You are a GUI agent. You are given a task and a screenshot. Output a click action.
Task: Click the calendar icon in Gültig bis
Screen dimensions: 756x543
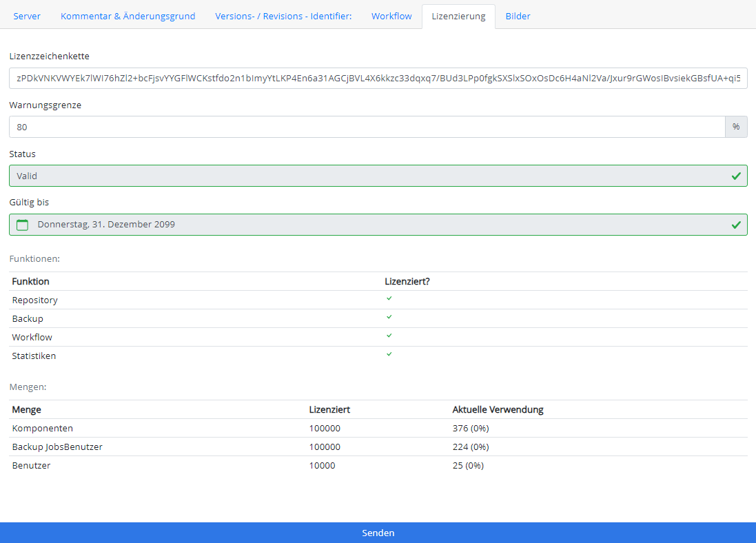point(23,225)
